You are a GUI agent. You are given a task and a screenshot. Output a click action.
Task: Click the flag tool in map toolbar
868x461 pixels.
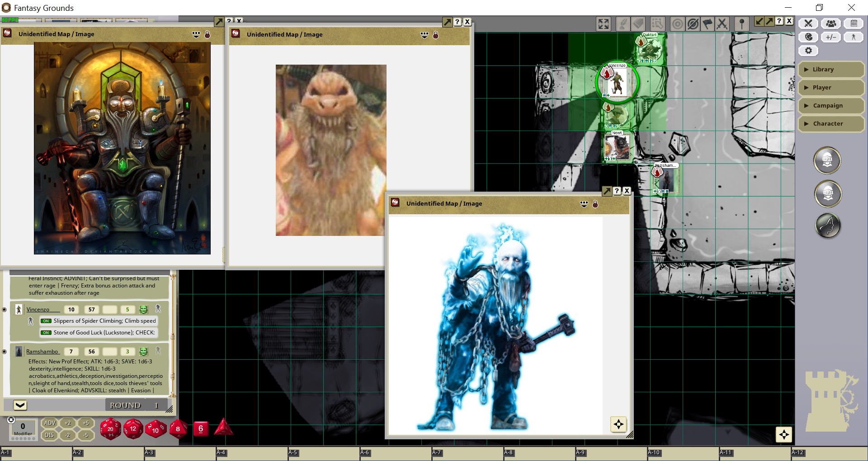coord(708,24)
